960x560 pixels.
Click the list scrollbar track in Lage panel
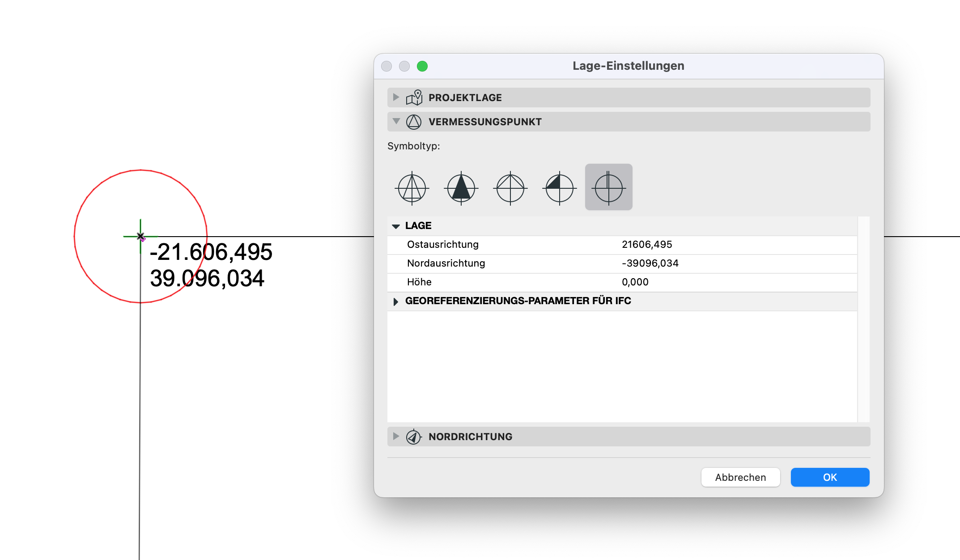pos(864,319)
